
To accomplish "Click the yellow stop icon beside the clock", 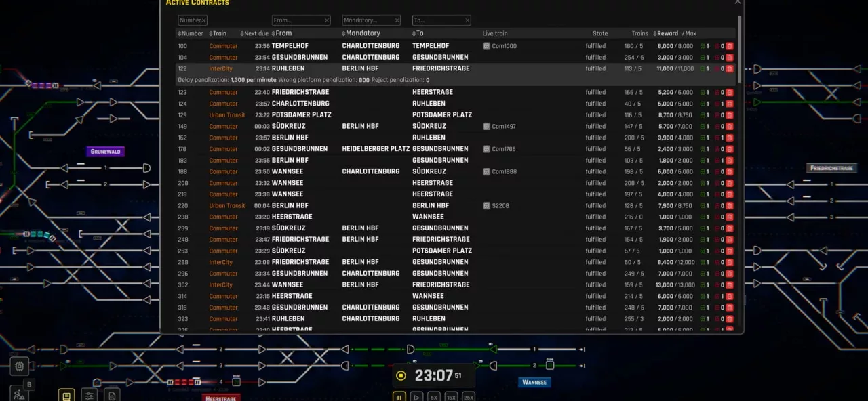I will pos(401,375).
